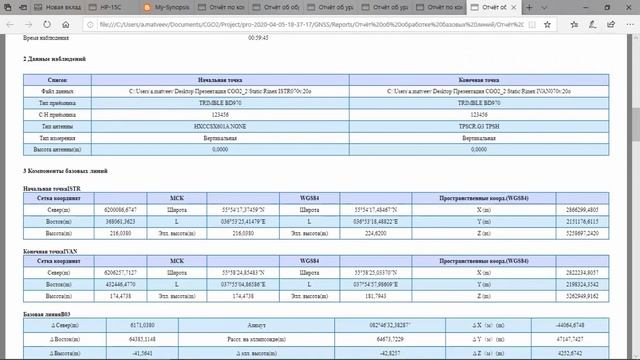Open a new browser tab with the plus

pos(529,7)
